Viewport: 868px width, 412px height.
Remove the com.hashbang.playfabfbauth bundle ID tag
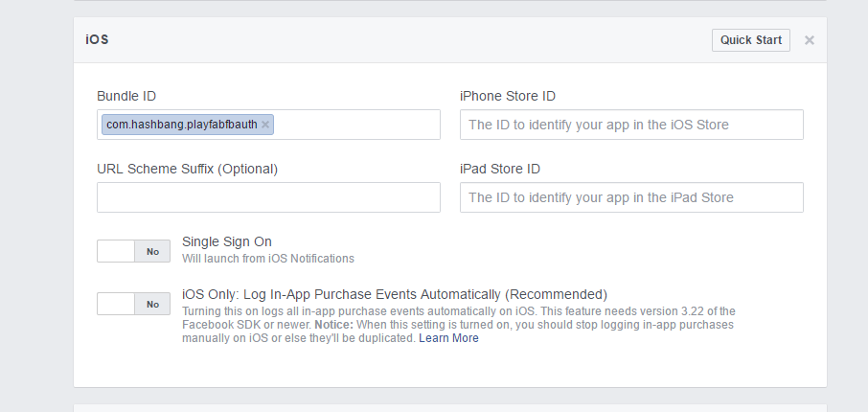265,125
